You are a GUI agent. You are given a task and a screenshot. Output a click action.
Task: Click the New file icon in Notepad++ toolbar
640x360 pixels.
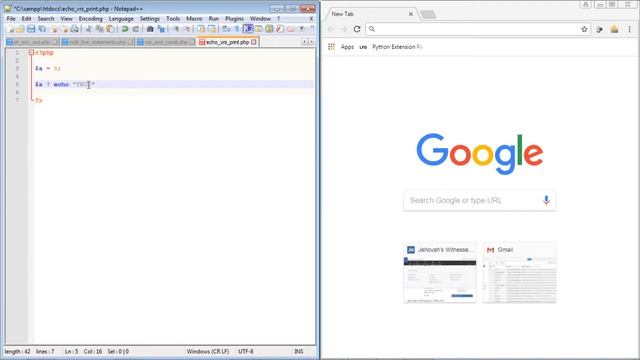(11, 29)
